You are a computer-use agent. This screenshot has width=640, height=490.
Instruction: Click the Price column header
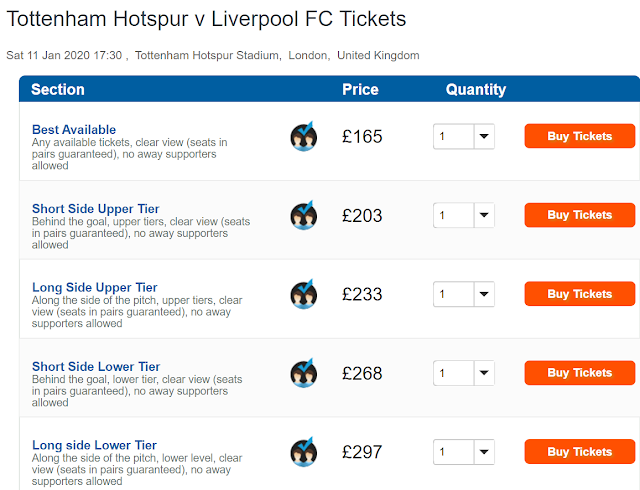pos(360,90)
